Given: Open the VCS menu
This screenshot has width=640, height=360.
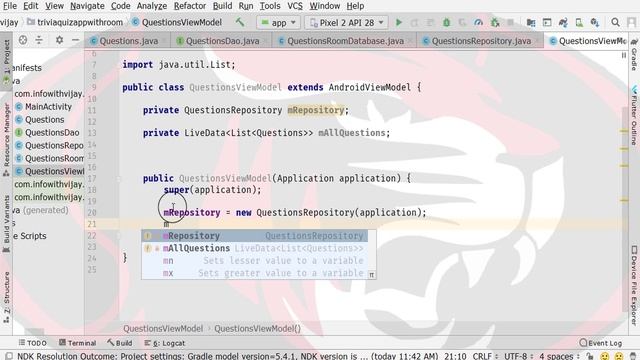Looking at the screenshot, I should coord(295,6).
